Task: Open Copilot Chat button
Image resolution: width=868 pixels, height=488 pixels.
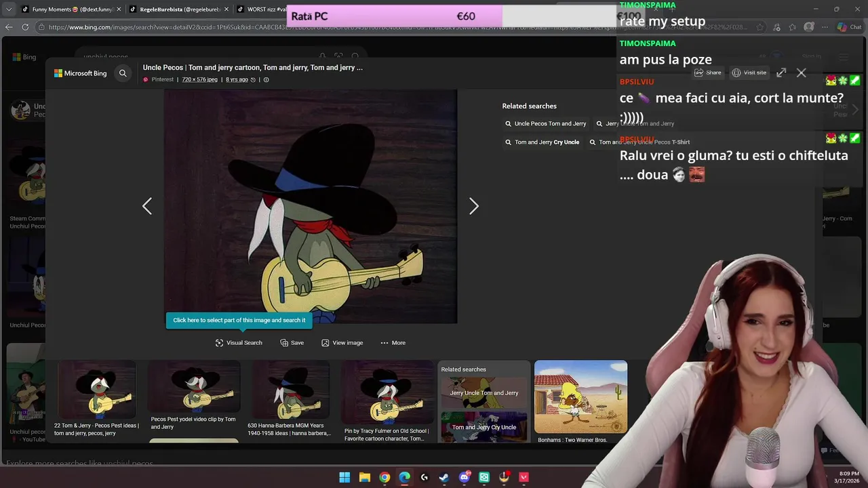Action: (850, 27)
